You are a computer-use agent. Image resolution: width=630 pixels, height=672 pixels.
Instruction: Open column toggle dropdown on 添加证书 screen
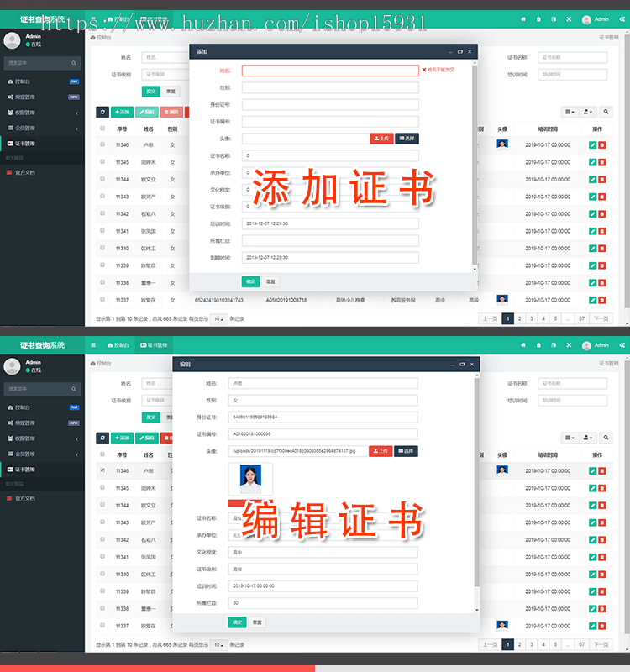570,112
